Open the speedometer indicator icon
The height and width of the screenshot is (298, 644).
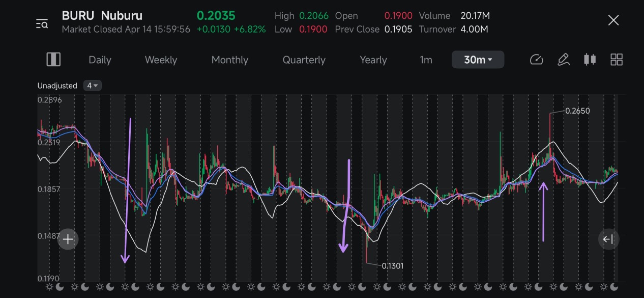pyautogui.click(x=537, y=60)
